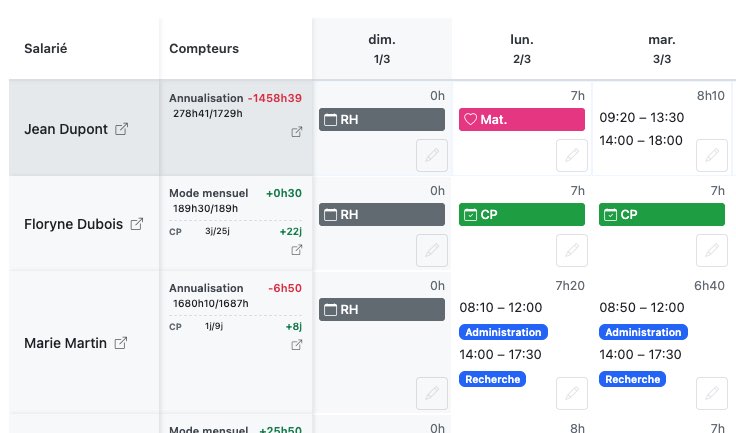736x433 pixels.
Task: Edit Marie Martin's Monday 2/3 cell
Action: [x=571, y=393]
